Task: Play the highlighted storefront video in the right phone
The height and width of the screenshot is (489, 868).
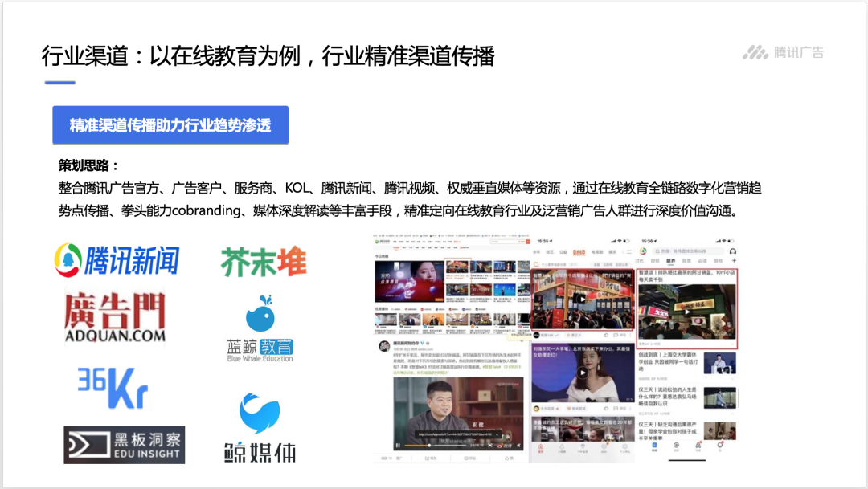Action: point(687,312)
